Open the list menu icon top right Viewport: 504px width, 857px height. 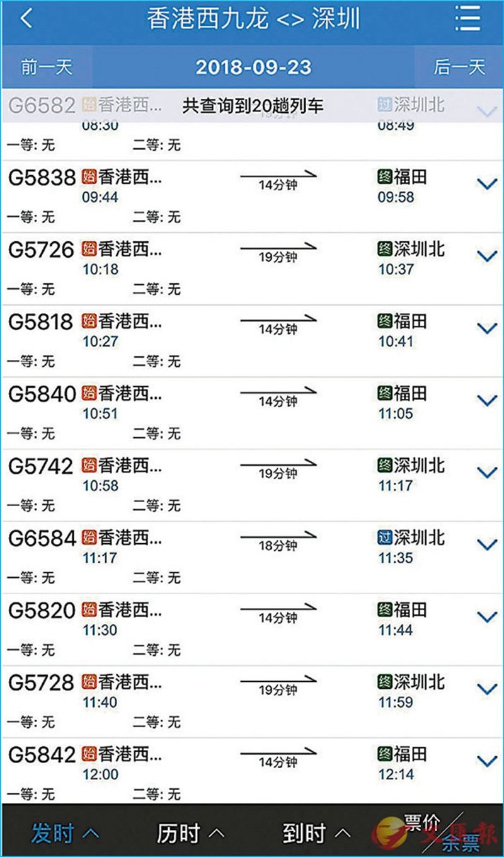(468, 20)
